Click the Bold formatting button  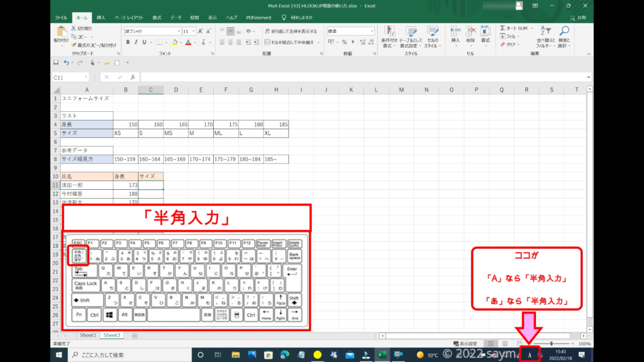click(128, 42)
